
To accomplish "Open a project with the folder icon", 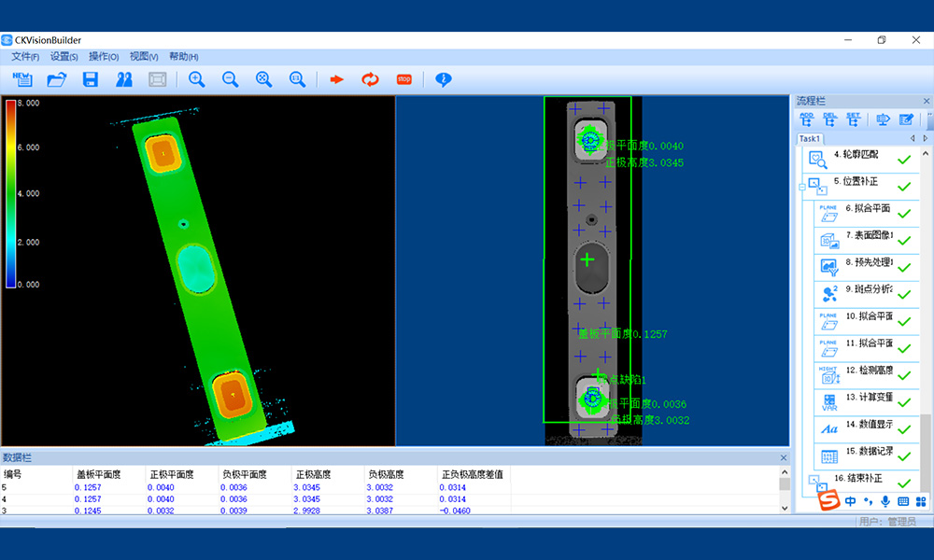I will pos(57,79).
